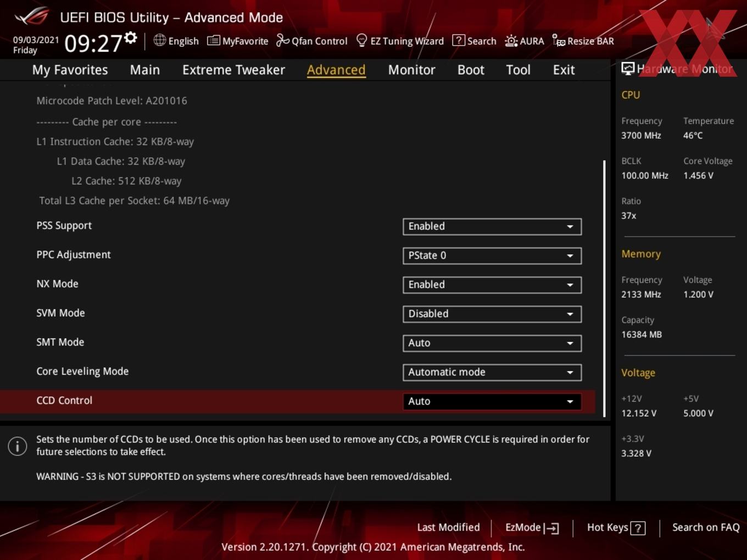747x560 pixels.
Task: Select the Advanced tab
Action: (336, 70)
